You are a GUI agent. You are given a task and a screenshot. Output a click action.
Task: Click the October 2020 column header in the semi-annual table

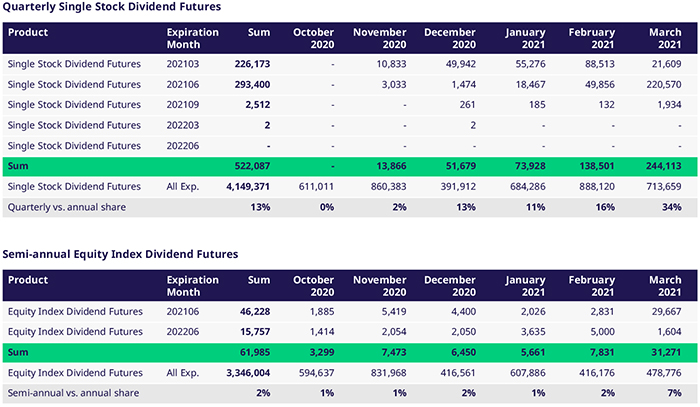[x=313, y=287]
